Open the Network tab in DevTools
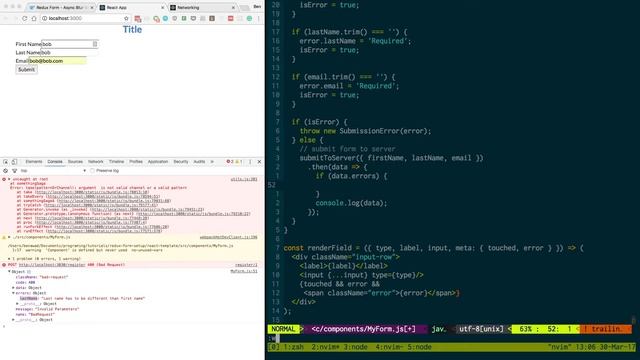 tap(96, 162)
